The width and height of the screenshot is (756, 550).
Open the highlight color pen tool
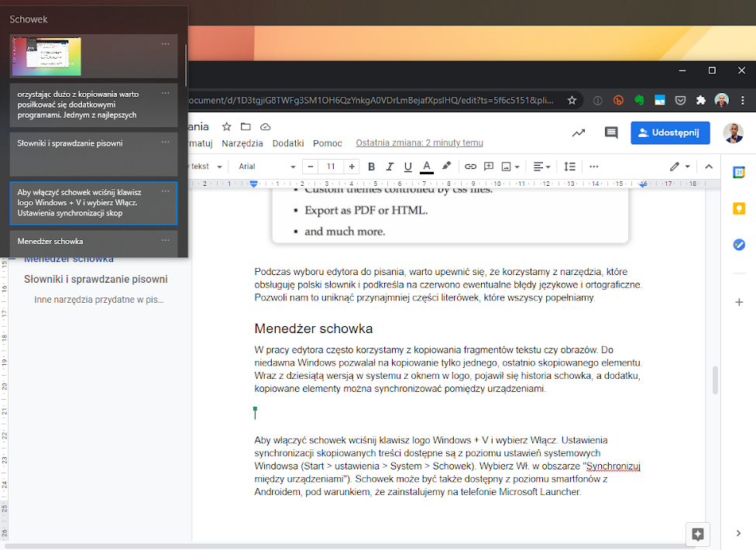446,167
